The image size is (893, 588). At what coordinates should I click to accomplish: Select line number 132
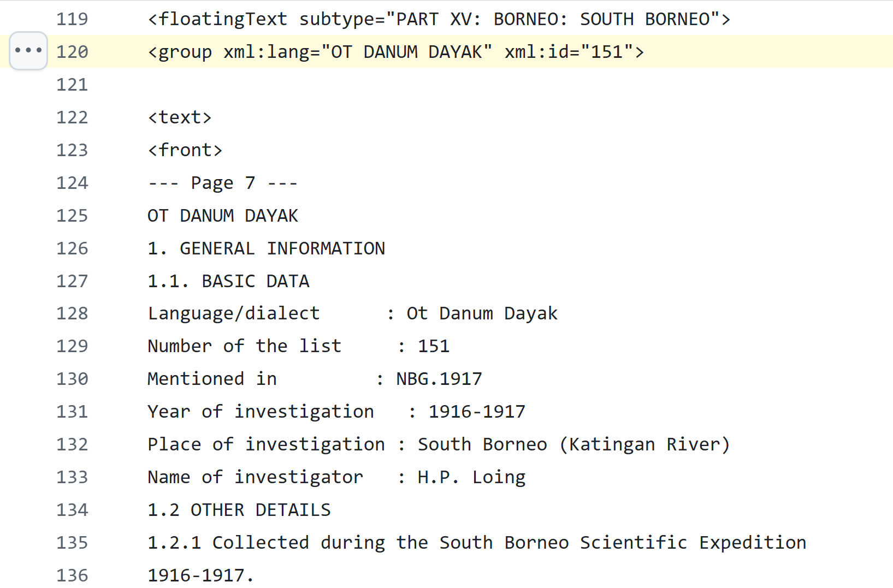[x=72, y=444]
